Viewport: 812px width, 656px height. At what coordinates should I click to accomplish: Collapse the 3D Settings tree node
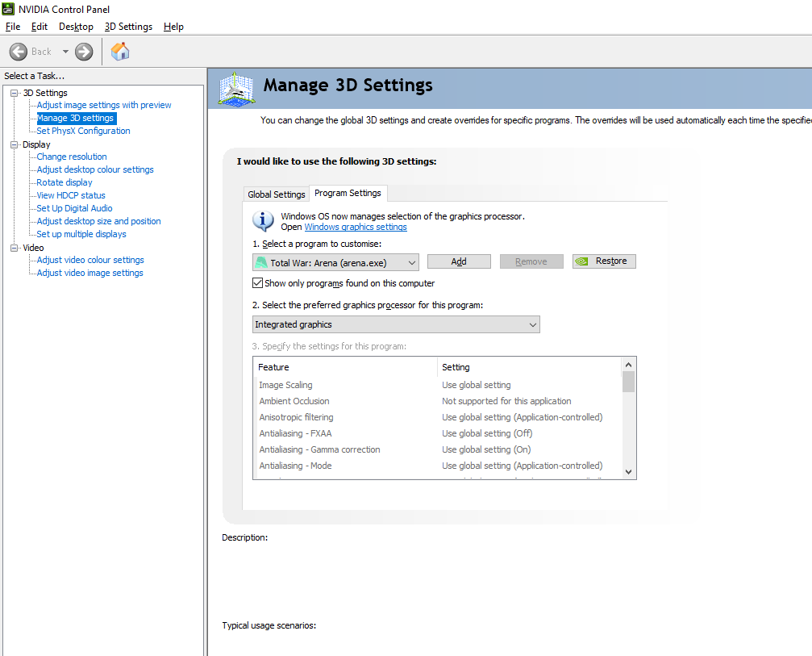14,93
